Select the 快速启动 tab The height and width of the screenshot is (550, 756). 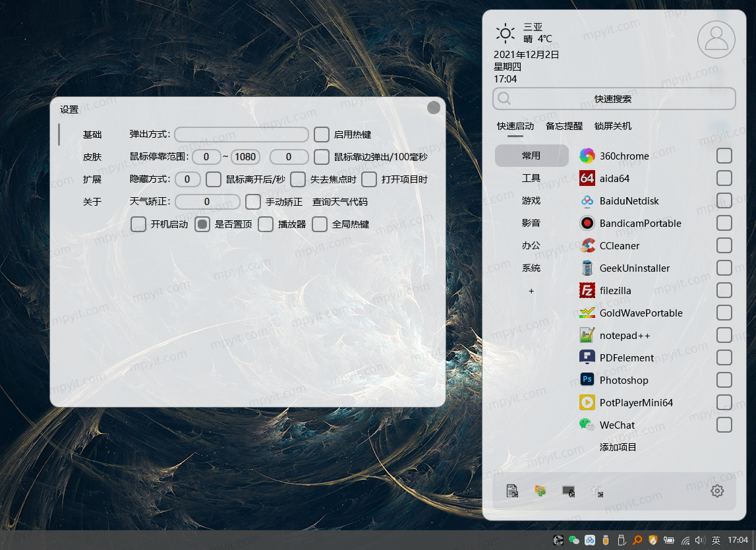point(515,126)
